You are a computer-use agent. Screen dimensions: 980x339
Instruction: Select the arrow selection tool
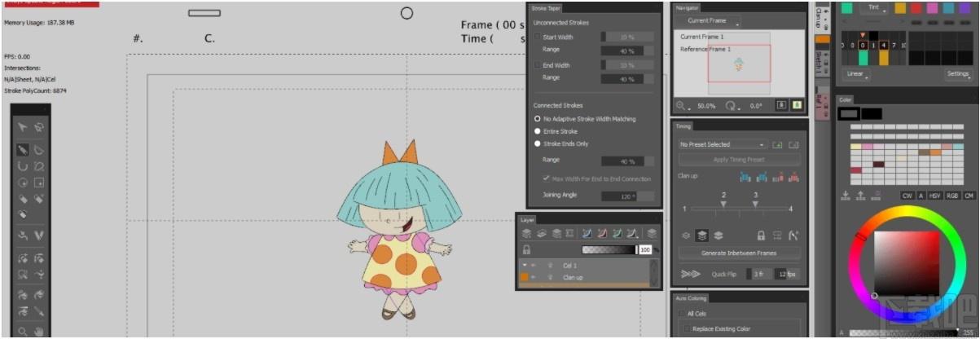[22, 127]
